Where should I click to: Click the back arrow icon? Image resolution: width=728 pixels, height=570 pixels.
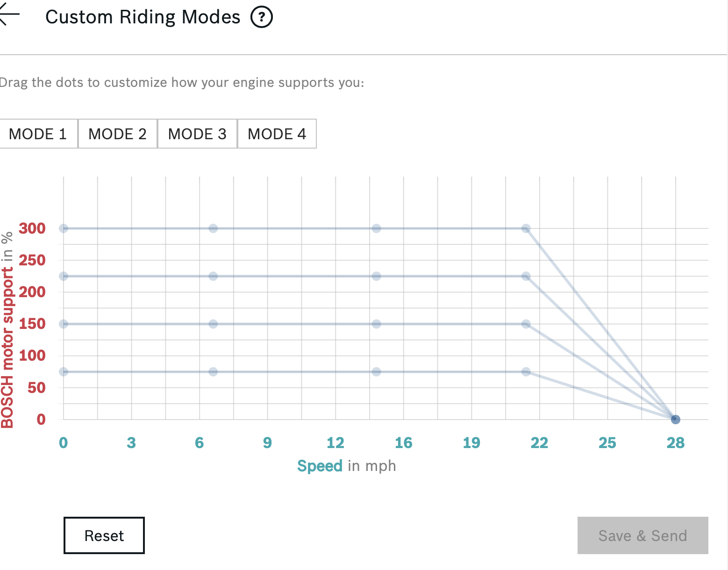coord(9,15)
